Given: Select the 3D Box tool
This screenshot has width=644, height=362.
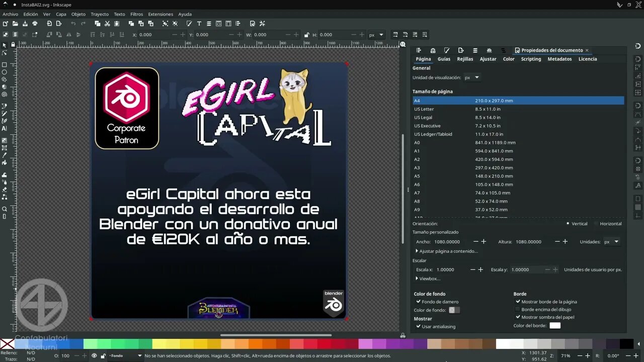Looking at the screenshot, I should coord(5,87).
